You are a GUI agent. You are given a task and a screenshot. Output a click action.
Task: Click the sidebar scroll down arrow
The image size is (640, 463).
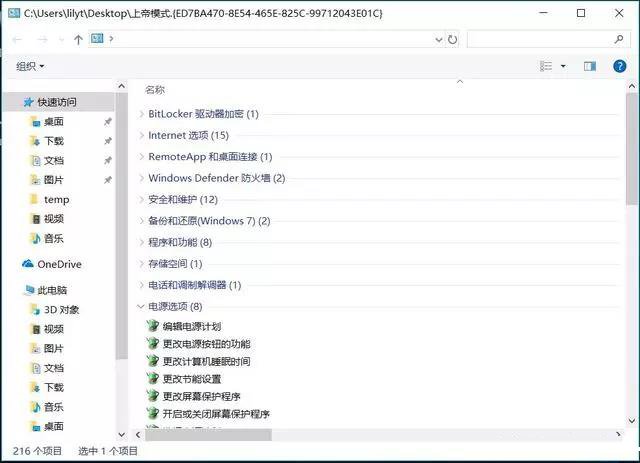pyautogui.click(x=121, y=434)
